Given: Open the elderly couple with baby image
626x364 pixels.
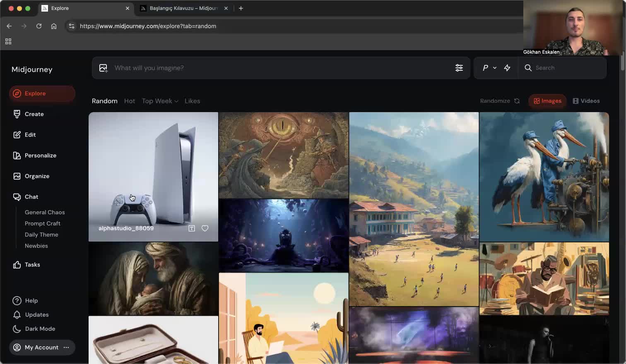Looking at the screenshot, I should click(153, 279).
